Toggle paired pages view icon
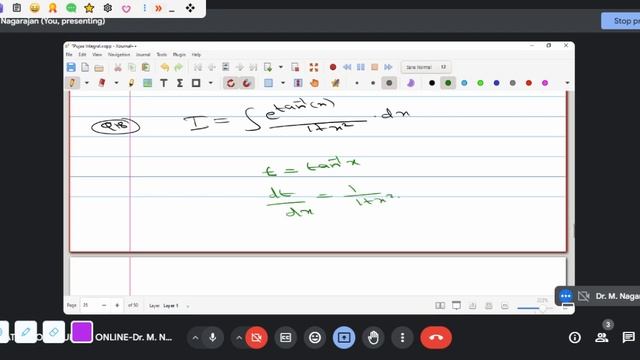Viewport: 640px width, 360px height. [440, 305]
